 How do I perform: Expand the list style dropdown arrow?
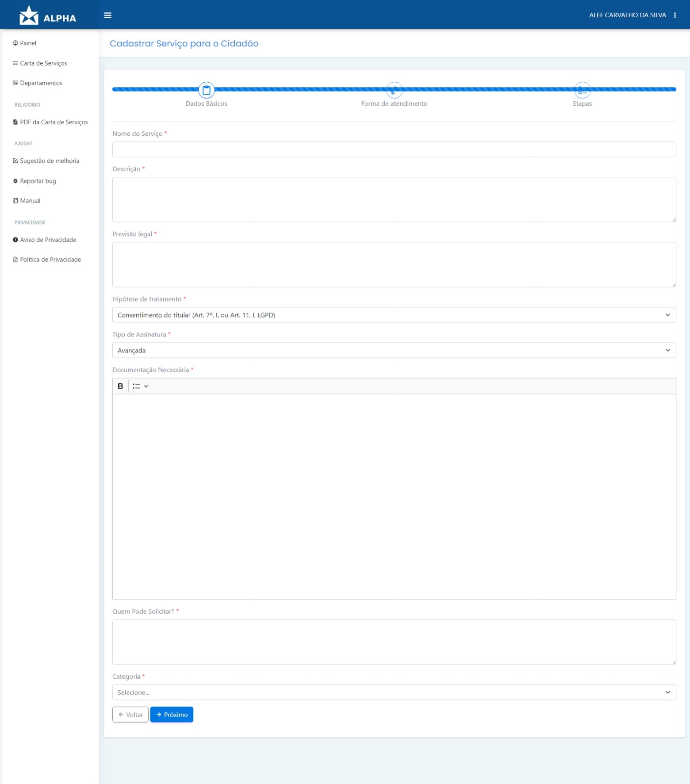pos(146,386)
